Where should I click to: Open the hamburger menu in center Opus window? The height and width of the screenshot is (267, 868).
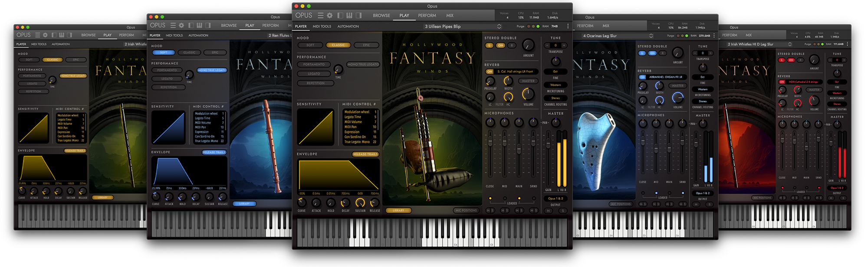coord(320,16)
